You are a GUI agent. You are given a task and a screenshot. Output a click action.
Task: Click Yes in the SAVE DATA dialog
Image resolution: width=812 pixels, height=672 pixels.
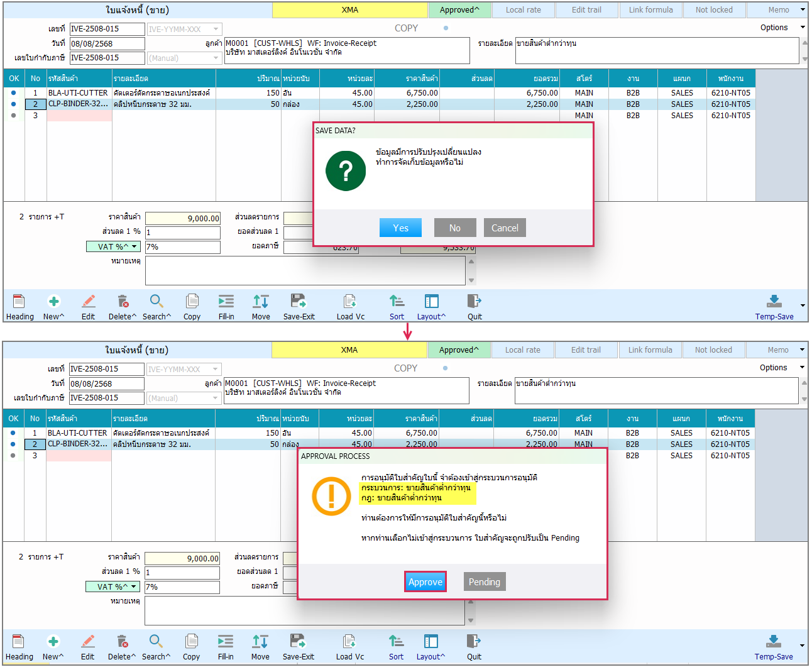point(400,228)
